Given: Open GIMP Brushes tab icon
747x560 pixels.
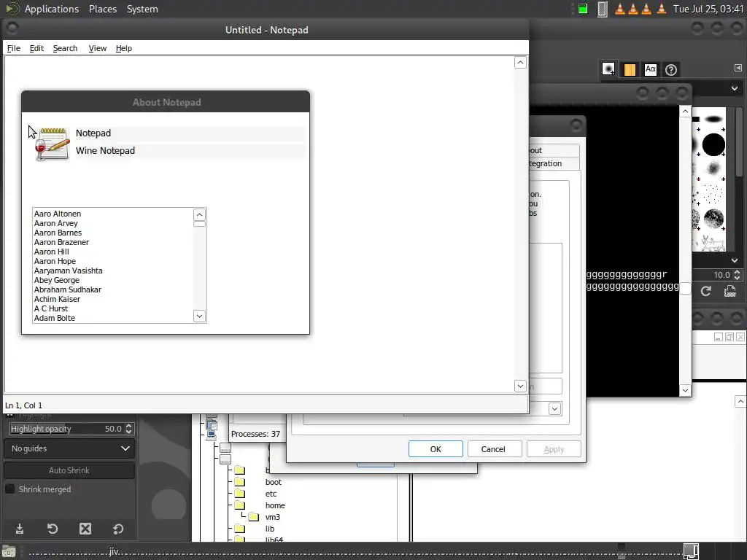Looking at the screenshot, I should tap(608, 69).
